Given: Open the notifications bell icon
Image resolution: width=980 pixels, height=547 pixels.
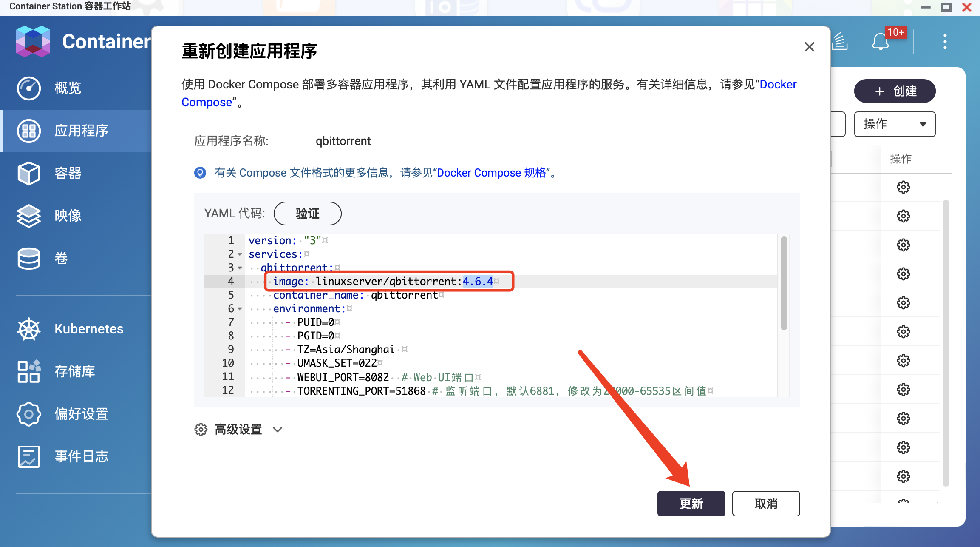Looking at the screenshot, I should pyautogui.click(x=881, y=42).
